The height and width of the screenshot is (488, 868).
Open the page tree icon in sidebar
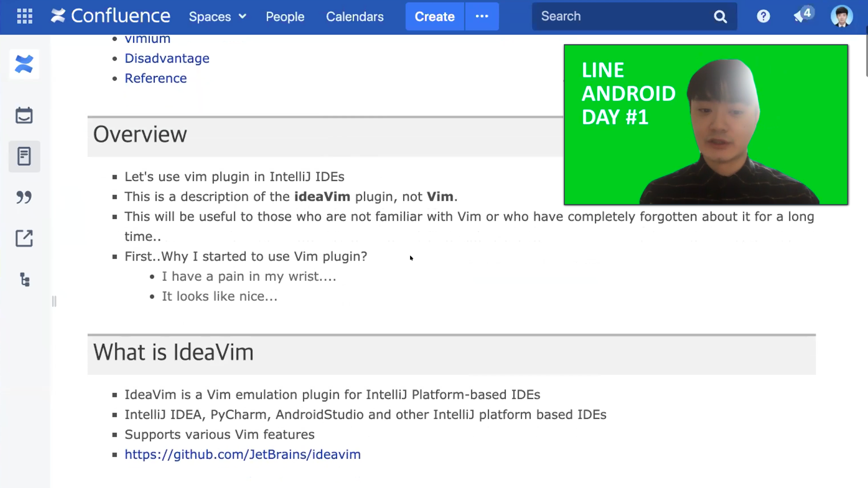pos(25,280)
